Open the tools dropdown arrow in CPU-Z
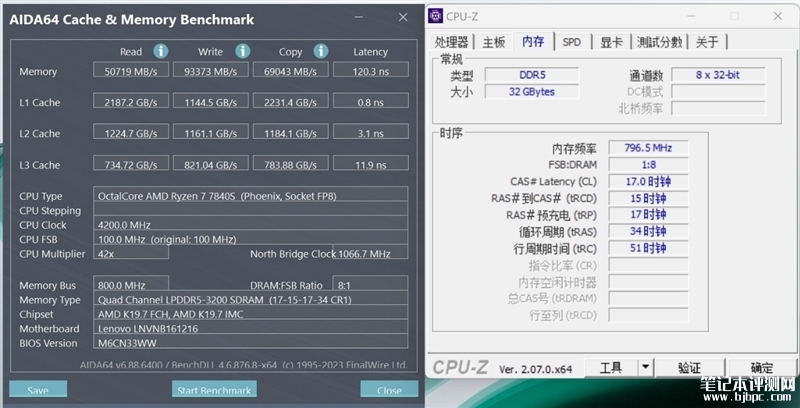The image size is (800, 408). pyautogui.click(x=646, y=367)
